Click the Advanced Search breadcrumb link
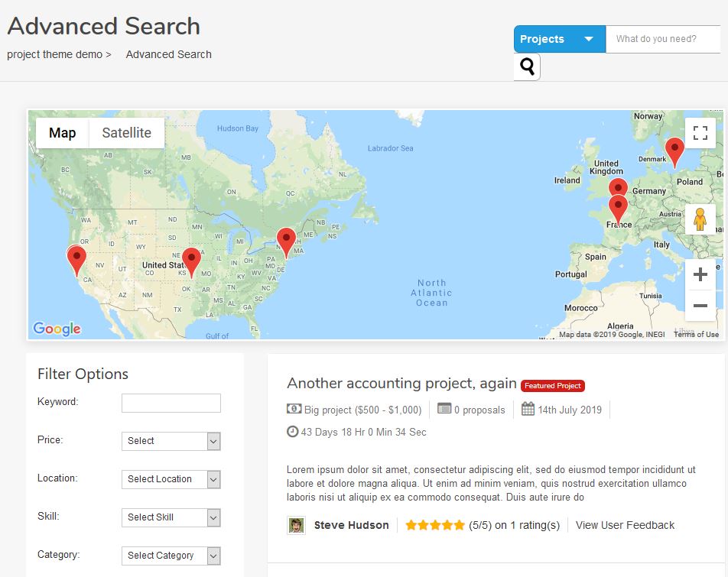This screenshot has height=577, width=728. click(168, 54)
